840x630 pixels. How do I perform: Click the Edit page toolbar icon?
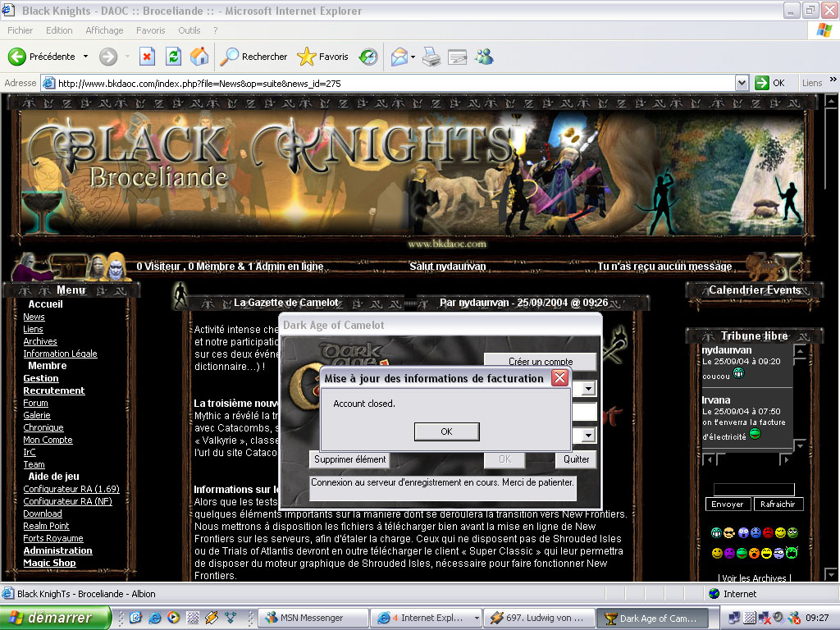[x=457, y=57]
